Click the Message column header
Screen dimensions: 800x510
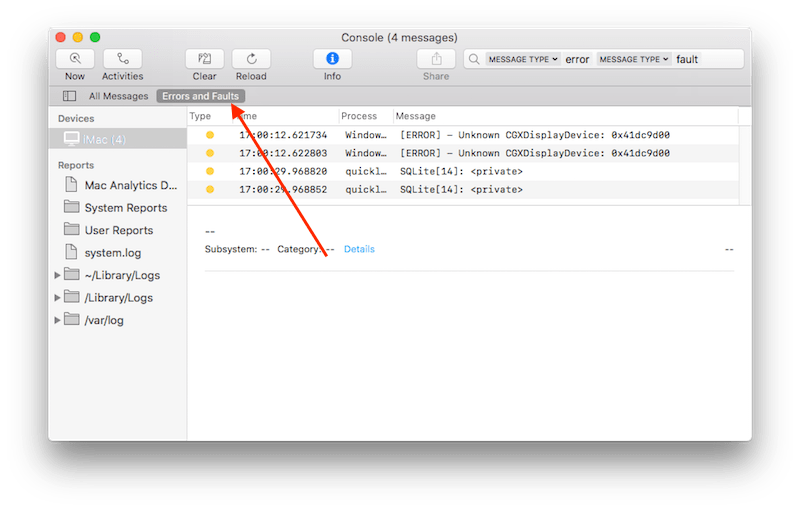click(x=416, y=116)
